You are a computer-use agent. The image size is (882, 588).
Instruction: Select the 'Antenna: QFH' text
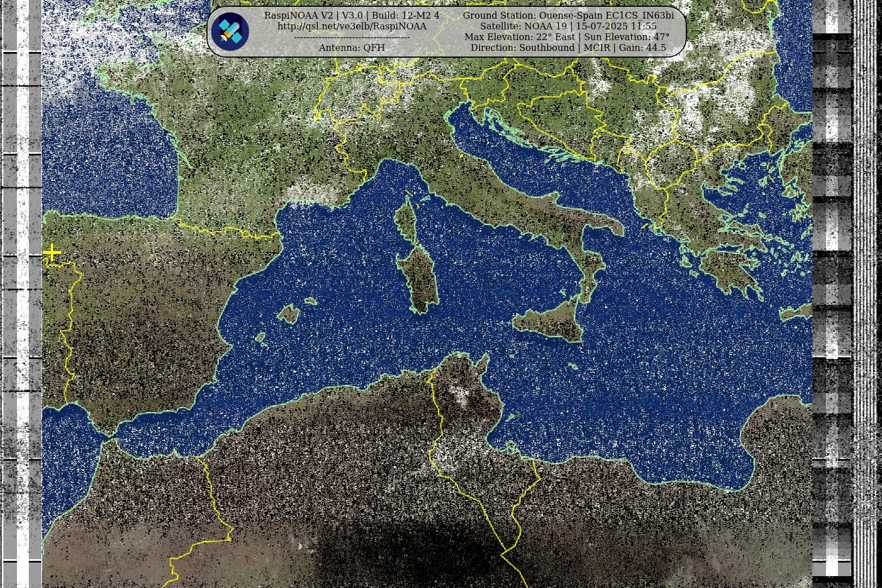coord(352,48)
